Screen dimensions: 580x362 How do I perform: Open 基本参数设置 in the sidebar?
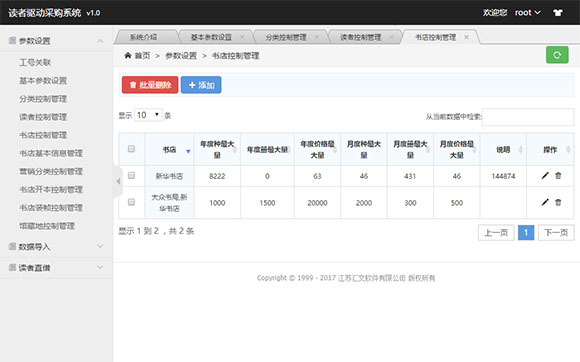click(43, 80)
